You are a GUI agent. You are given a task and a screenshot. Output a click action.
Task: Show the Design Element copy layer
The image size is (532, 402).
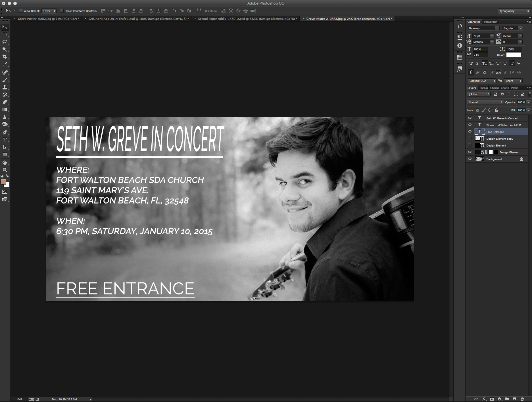(x=470, y=139)
